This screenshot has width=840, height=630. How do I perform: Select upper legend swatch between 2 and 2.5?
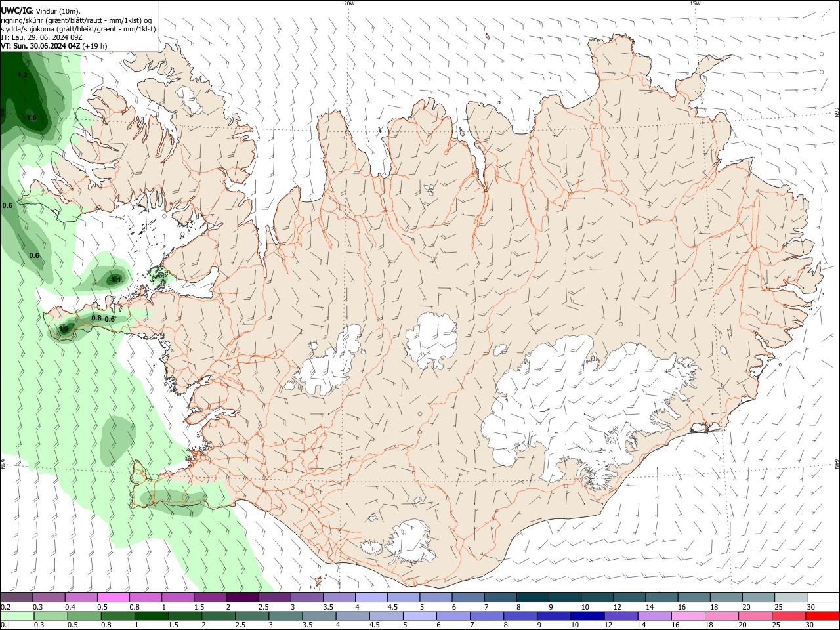tap(242, 597)
